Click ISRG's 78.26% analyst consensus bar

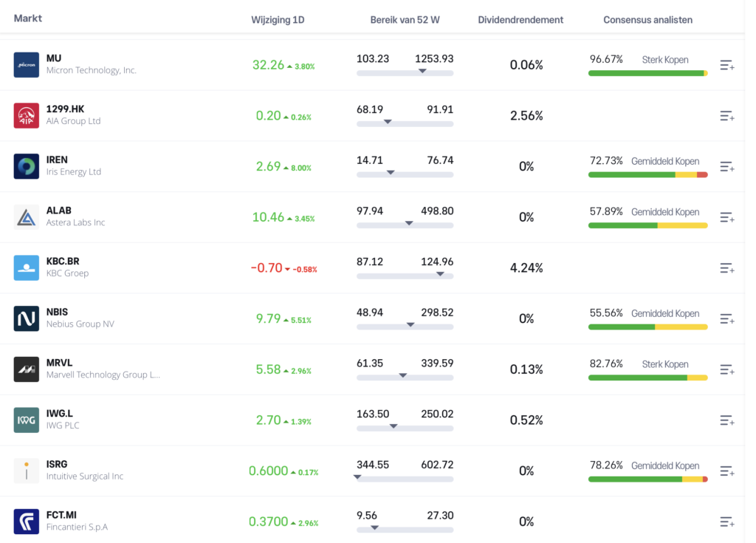[648, 479]
